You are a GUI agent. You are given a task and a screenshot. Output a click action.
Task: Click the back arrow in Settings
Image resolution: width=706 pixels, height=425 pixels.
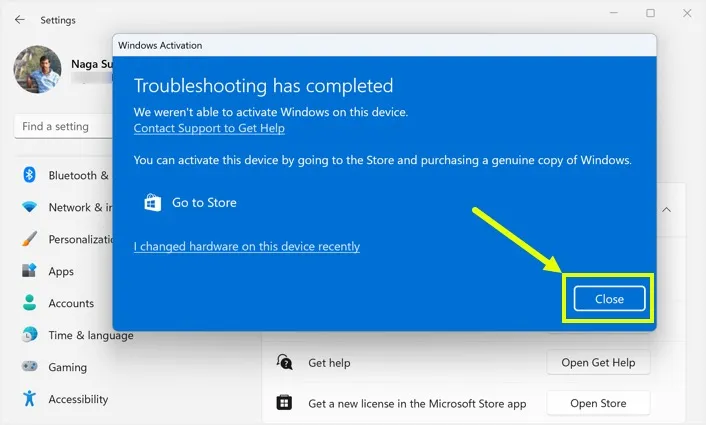point(19,20)
